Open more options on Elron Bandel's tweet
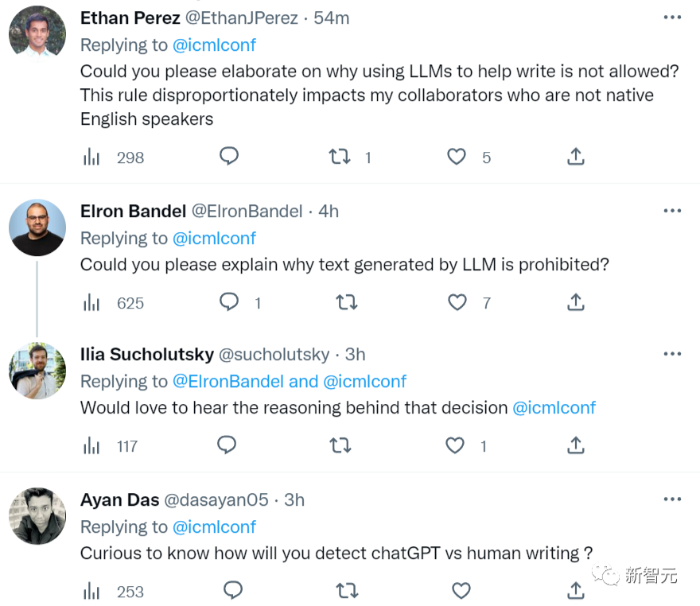The height and width of the screenshot is (606, 700). pos(672,211)
